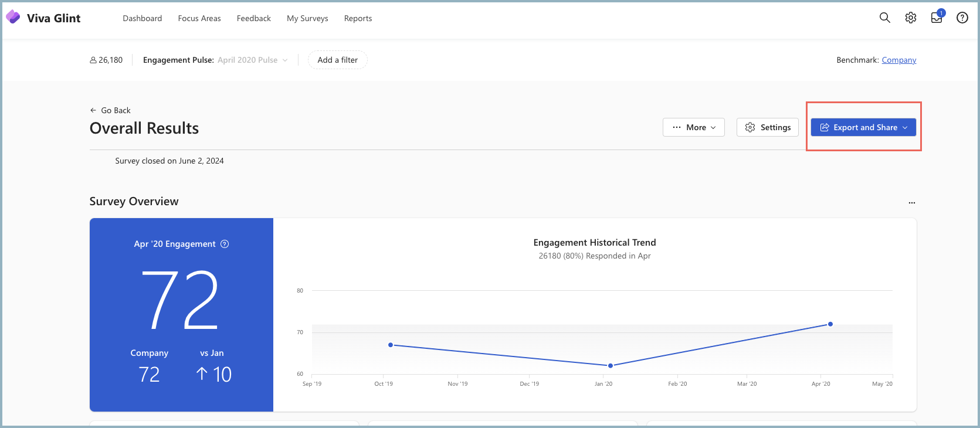Click the Apr '20 Engagement info icon
The width and height of the screenshot is (980, 428).
pos(225,244)
